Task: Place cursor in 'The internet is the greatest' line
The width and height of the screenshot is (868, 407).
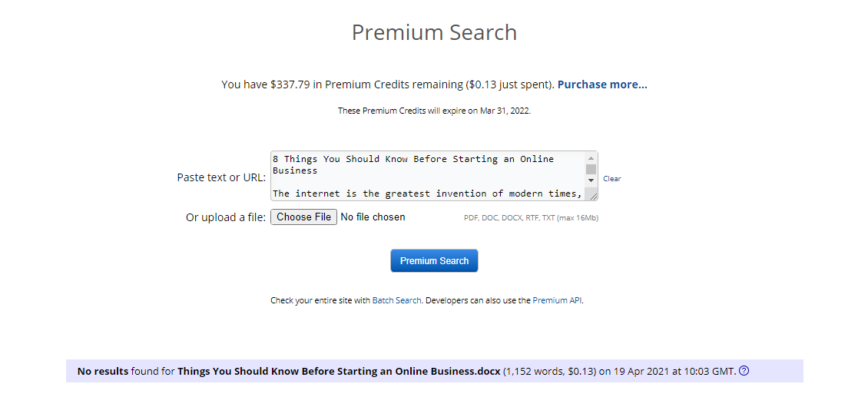Action: coord(427,194)
